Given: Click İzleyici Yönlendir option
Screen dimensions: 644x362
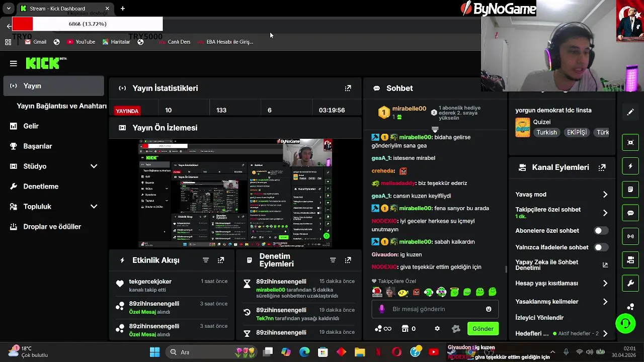Looking at the screenshot, I should [x=539, y=318].
